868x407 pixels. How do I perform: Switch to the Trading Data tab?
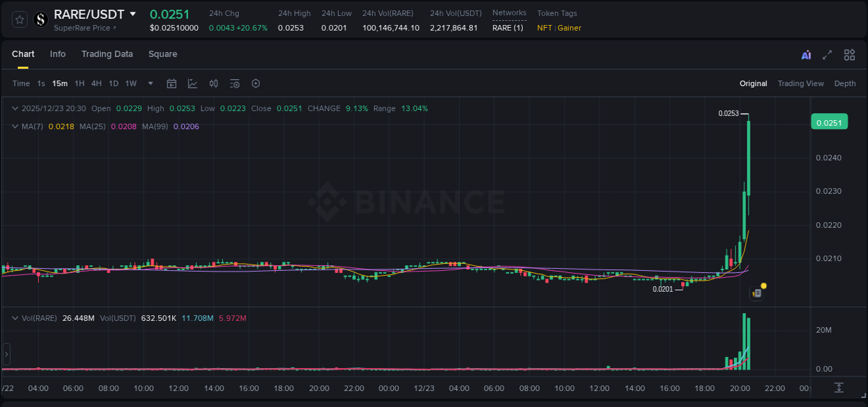click(107, 54)
